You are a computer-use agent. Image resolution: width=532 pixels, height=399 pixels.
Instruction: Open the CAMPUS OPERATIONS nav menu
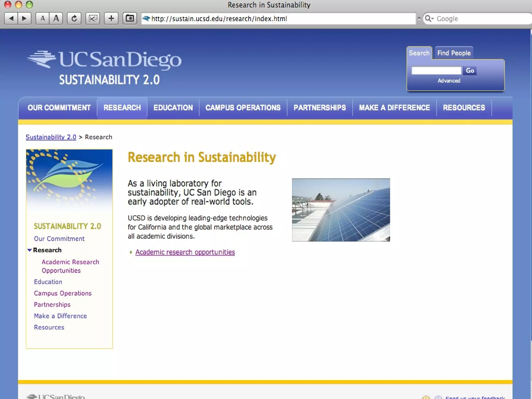coord(243,108)
